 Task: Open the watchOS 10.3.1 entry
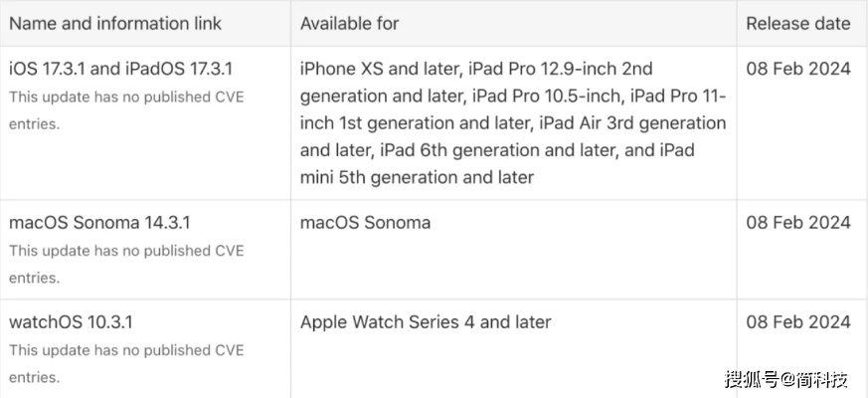(x=71, y=322)
